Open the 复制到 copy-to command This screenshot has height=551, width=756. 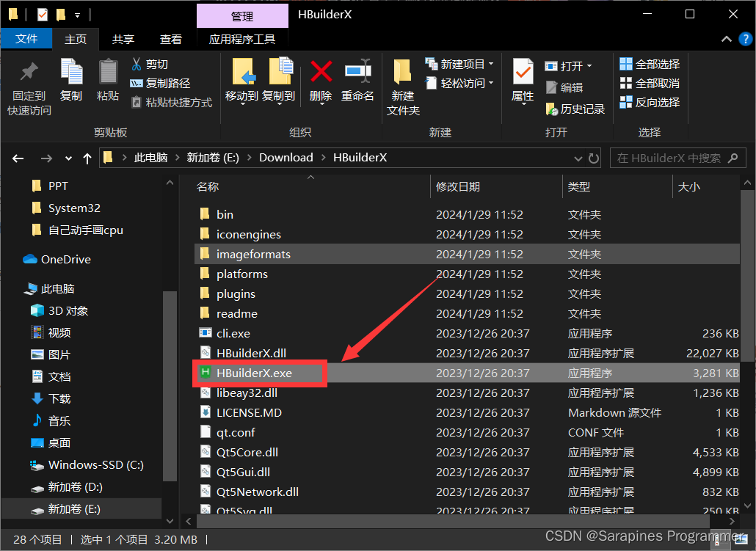pos(279,81)
